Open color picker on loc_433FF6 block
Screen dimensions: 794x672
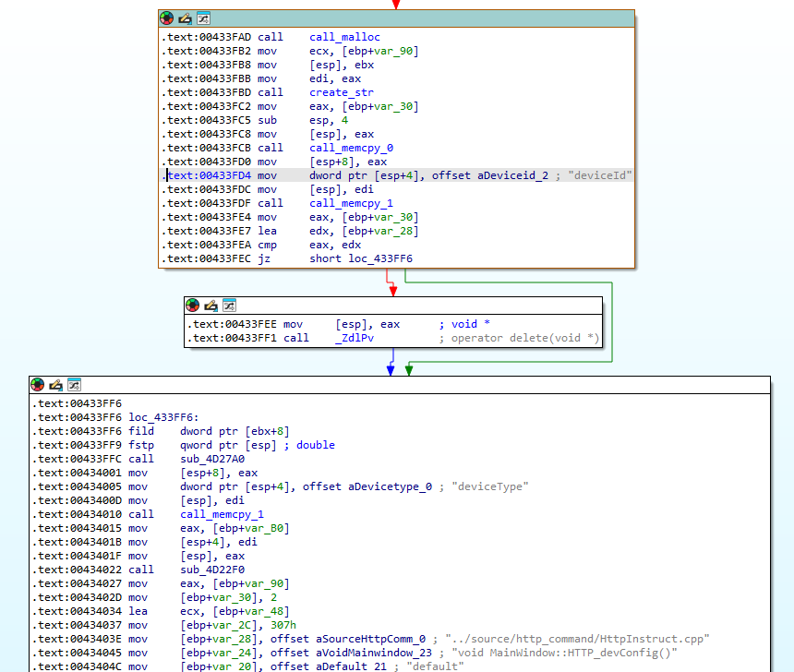(38, 385)
